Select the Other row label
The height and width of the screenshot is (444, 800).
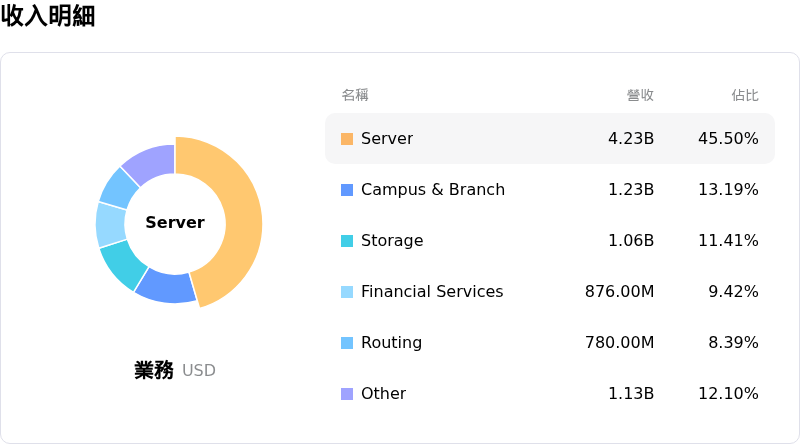tap(383, 393)
